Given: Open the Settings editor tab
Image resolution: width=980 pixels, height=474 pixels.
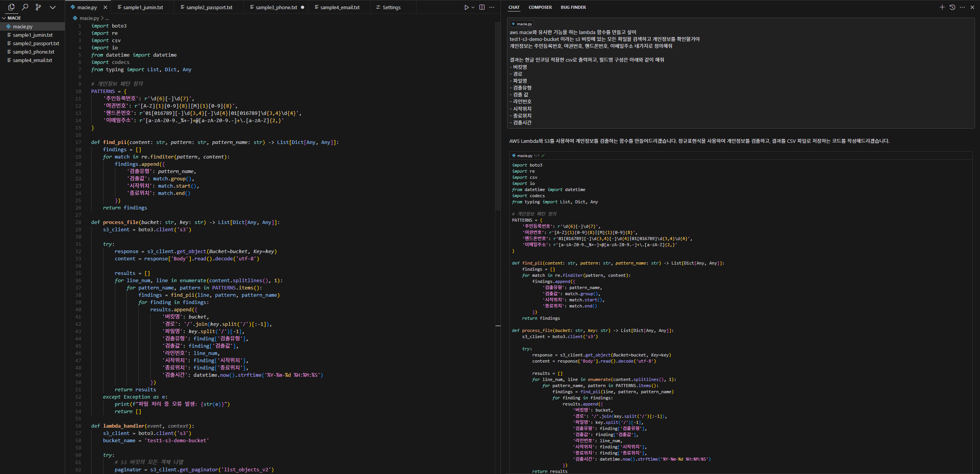Looking at the screenshot, I should pos(391,7).
